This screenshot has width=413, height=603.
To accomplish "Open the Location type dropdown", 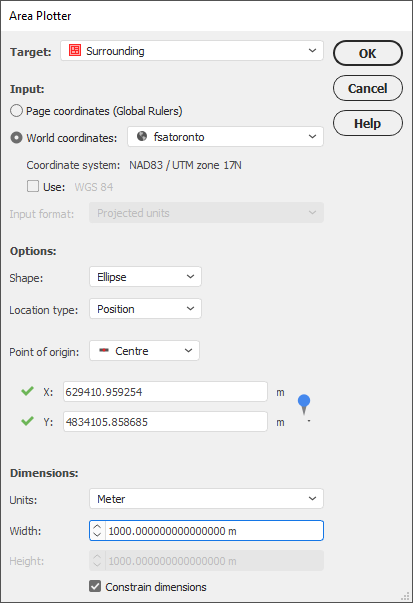I will pyautogui.click(x=145, y=308).
